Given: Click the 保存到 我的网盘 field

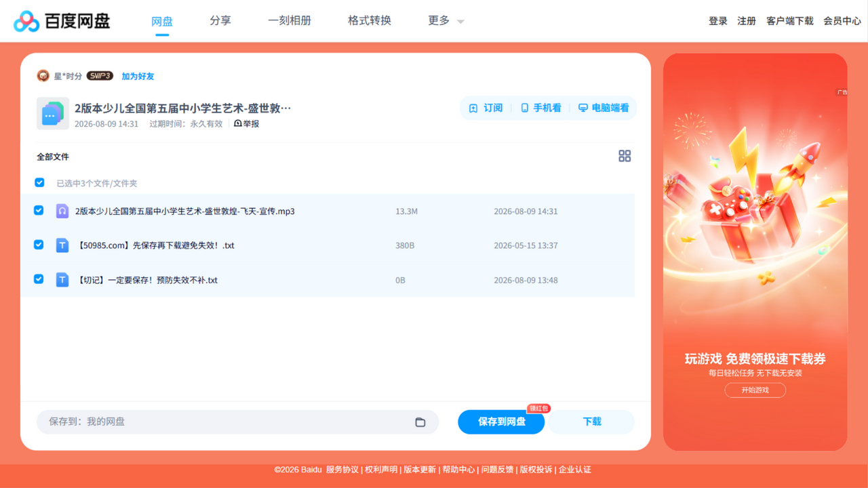Looking at the screenshot, I should click(x=238, y=422).
